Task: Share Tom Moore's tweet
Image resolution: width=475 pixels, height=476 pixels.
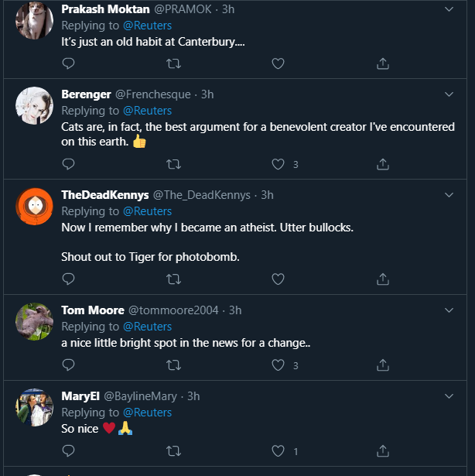Action: pyautogui.click(x=382, y=365)
